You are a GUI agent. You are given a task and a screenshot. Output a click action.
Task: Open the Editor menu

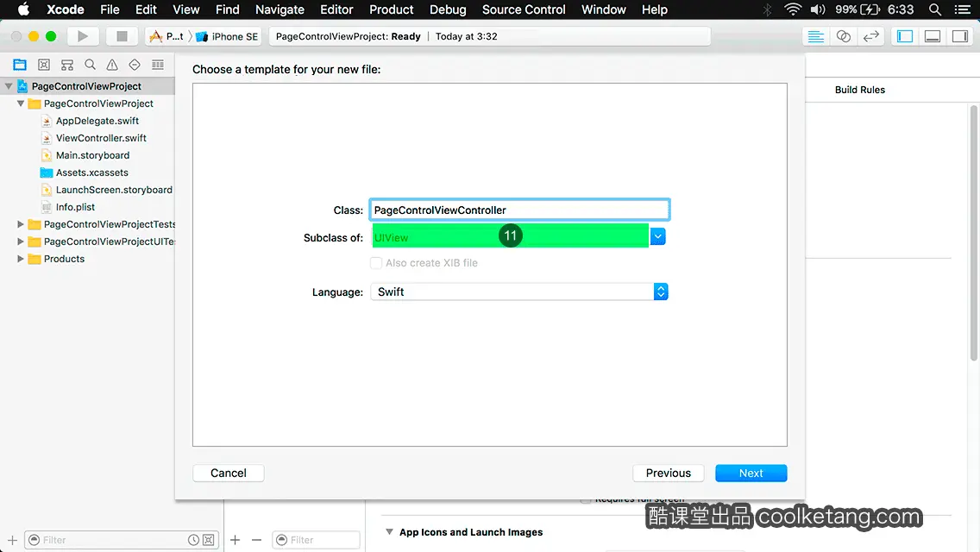point(336,9)
